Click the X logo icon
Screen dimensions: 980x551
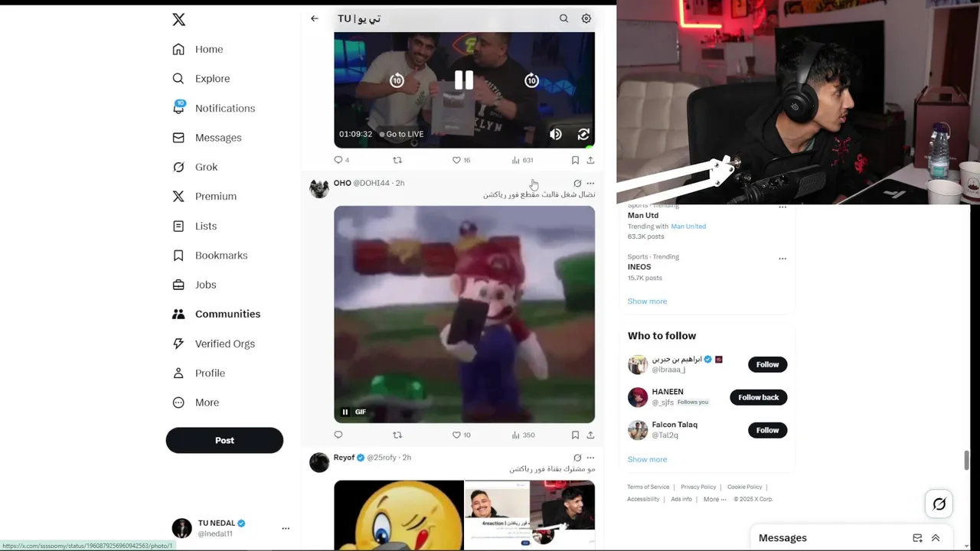pos(178,20)
